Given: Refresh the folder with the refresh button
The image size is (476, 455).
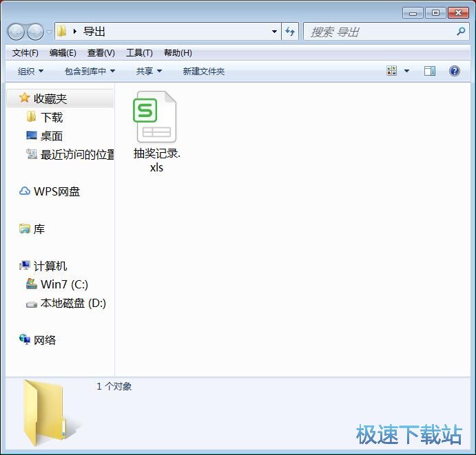Looking at the screenshot, I should [290, 31].
